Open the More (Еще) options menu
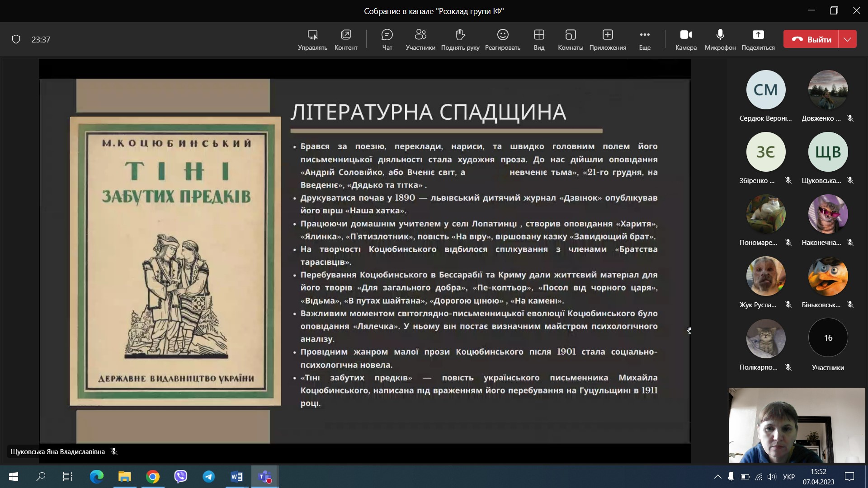868x488 pixels. click(x=645, y=39)
